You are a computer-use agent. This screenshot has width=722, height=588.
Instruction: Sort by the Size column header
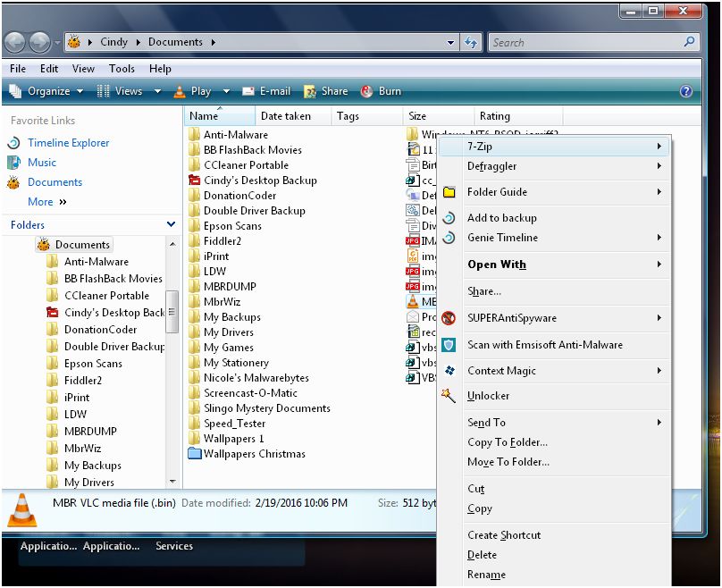(x=439, y=116)
